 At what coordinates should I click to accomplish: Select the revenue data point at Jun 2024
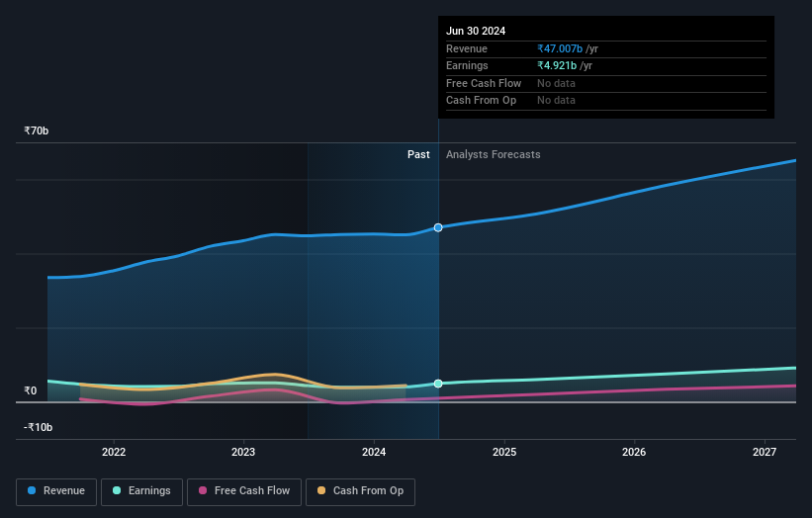coord(438,227)
